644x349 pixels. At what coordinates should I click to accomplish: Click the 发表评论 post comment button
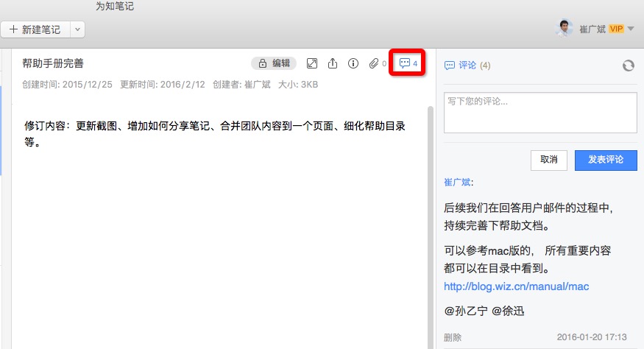coord(606,160)
